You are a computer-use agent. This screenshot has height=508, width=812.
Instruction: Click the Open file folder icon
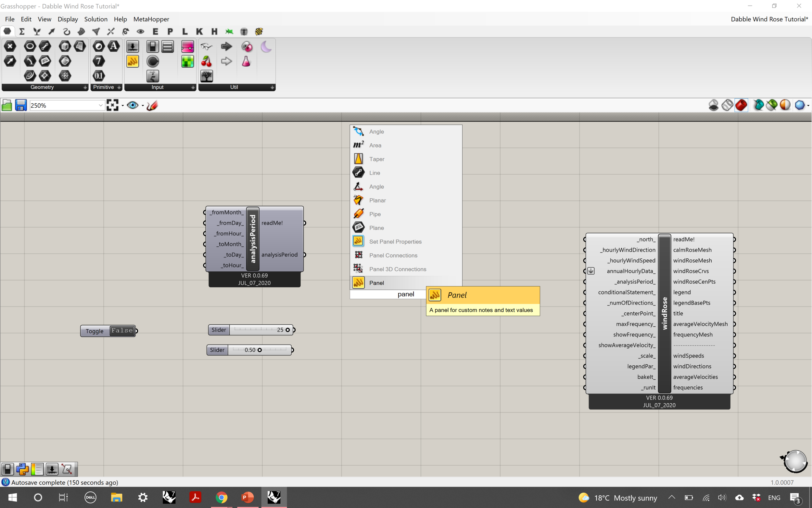(x=7, y=106)
